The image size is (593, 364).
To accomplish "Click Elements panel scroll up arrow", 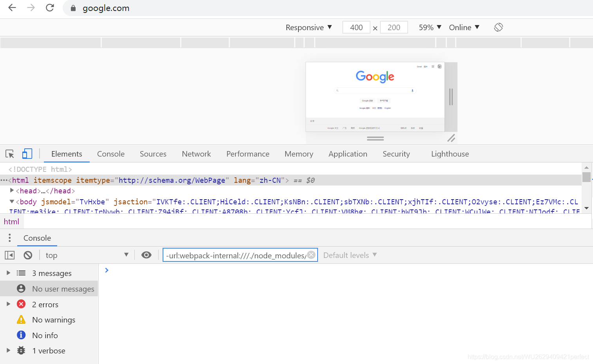I will click(586, 167).
